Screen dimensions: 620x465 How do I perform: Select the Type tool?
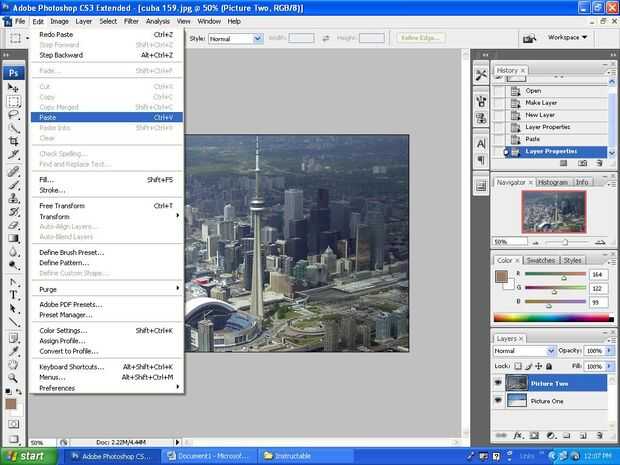click(14, 295)
